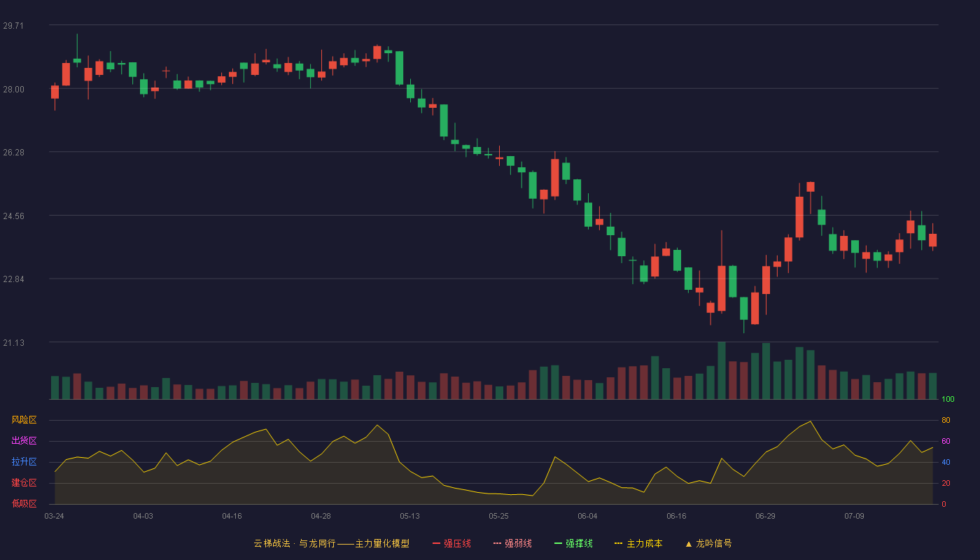Click the tallest green volume bar
Screen dimensions: 980x560
[722, 371]
